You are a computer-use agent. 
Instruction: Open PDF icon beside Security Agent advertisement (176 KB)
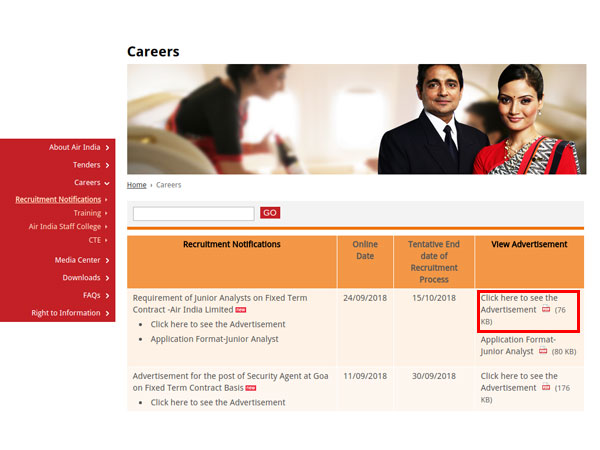point(546,387)
